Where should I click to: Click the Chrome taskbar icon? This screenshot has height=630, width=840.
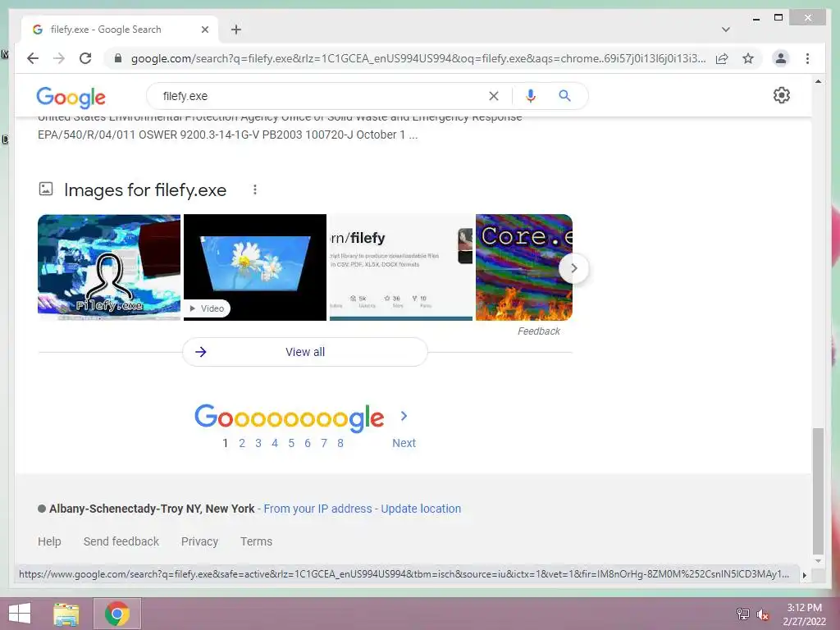117,614
